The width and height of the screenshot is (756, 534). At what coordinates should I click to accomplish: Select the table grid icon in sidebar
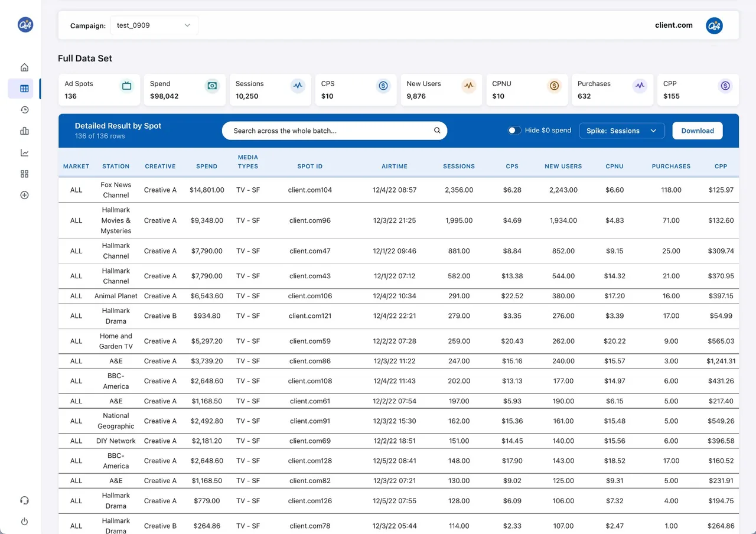[x=24, y=89]
